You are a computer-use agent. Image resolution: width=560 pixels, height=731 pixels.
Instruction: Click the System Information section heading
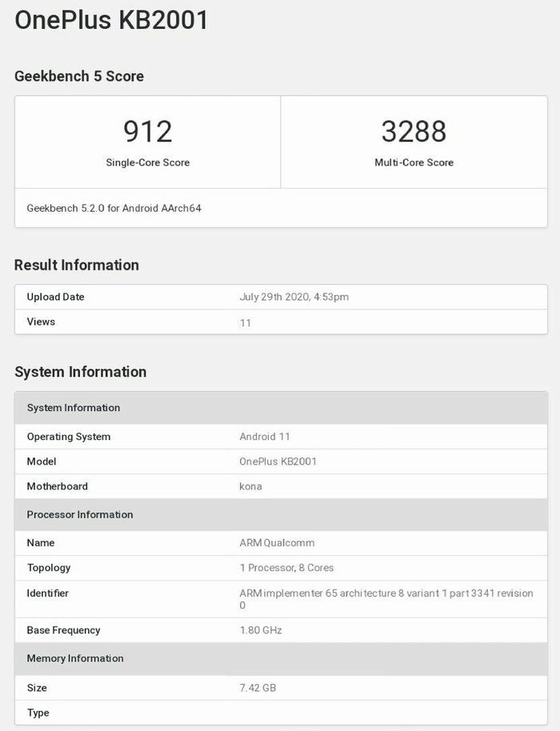click(x=80, y=372)
